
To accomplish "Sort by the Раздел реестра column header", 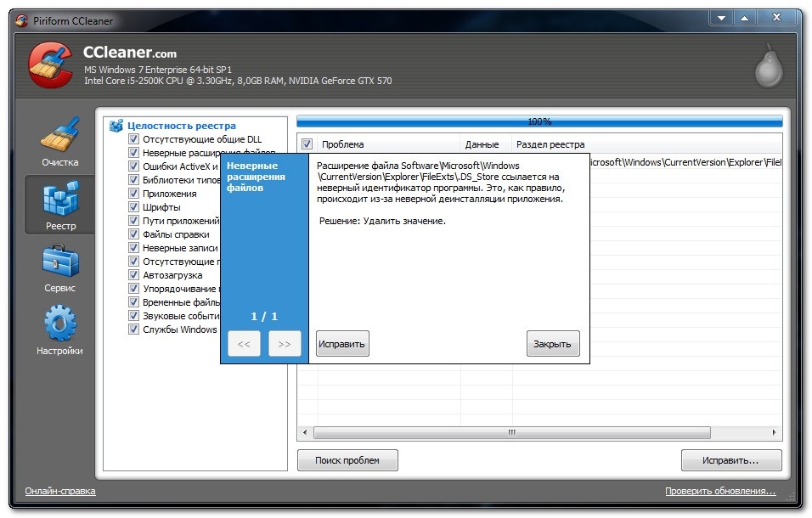I will [550, 144].
